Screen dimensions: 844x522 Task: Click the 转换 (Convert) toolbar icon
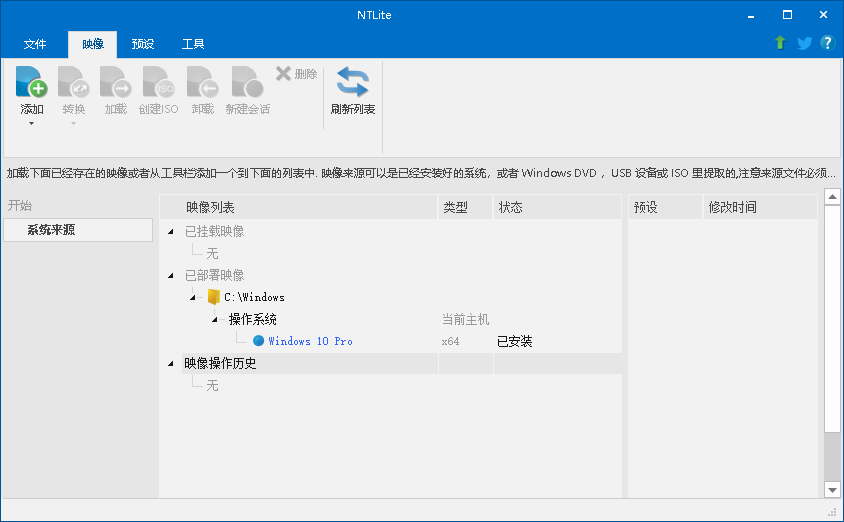(74, 82)
